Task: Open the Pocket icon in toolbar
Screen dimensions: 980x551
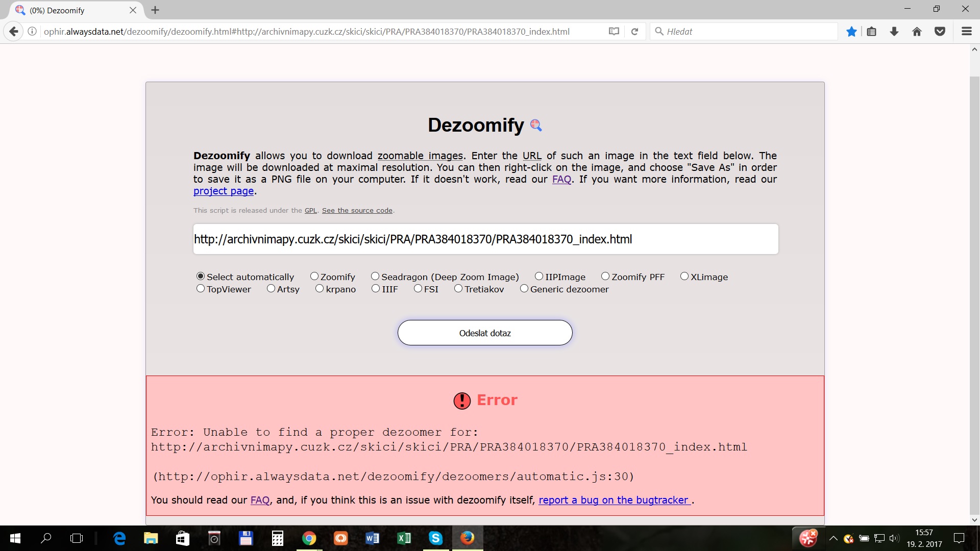Action: pyautogui.click(x=940, y=32)
